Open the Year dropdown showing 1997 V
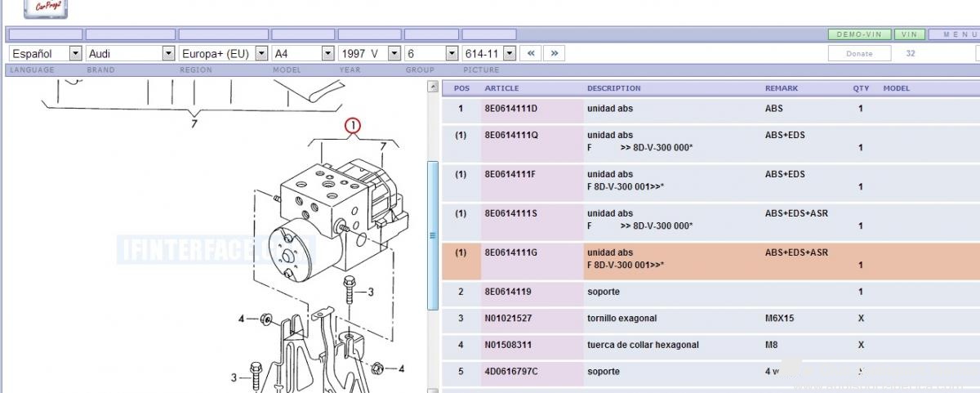Screen dimensions: 980x393 369,53
